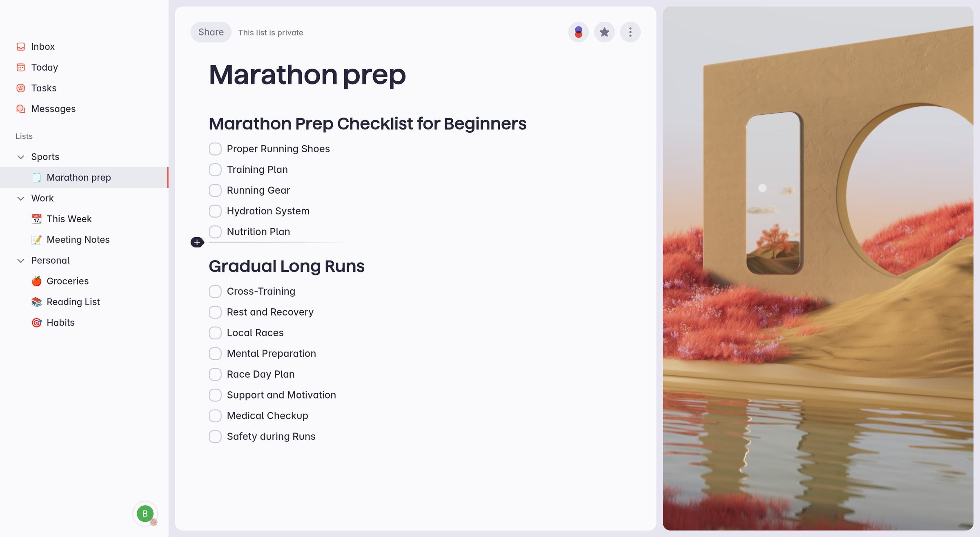980x537 pixels.
Task: Open the Reading List
Action: 84,302
